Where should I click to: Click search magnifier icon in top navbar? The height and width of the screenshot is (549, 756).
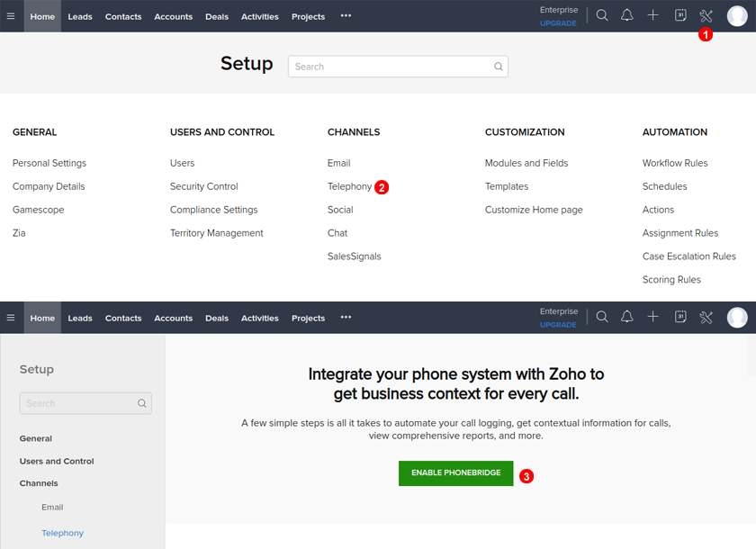pos(602,15)
